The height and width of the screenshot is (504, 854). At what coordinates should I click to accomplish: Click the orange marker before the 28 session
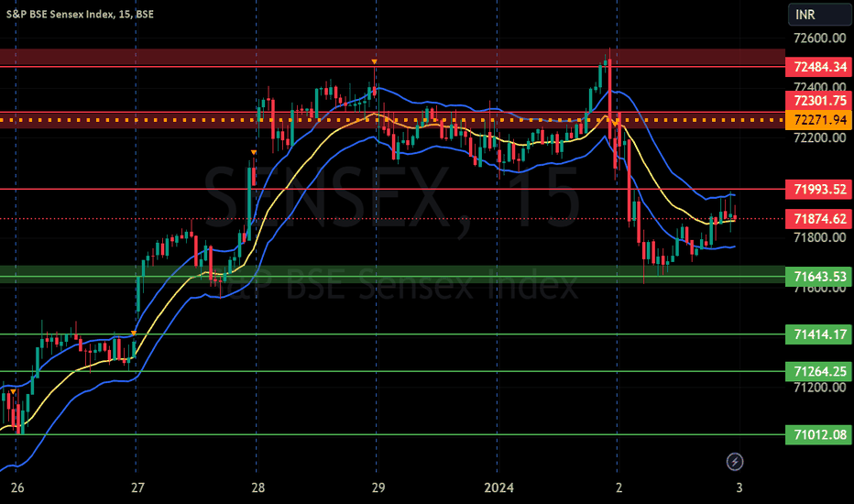point(254,152)
